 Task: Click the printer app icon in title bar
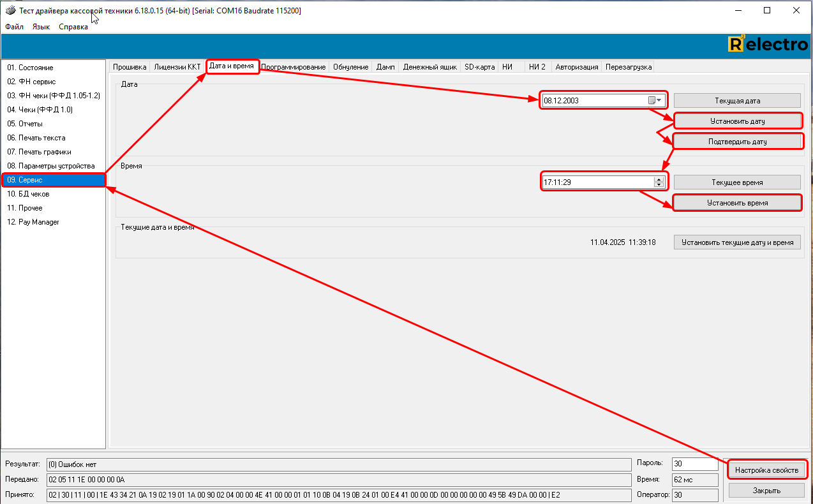[10, 11]
